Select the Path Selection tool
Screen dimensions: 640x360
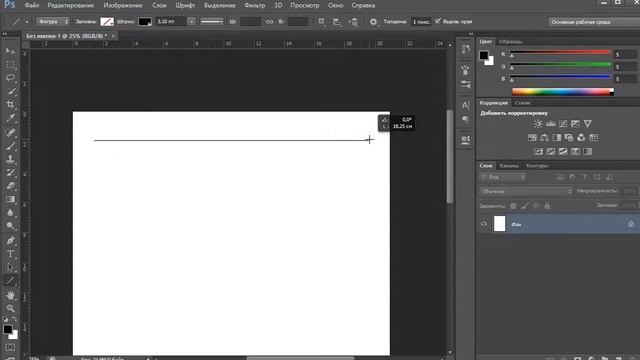click(x=11, y=267)
